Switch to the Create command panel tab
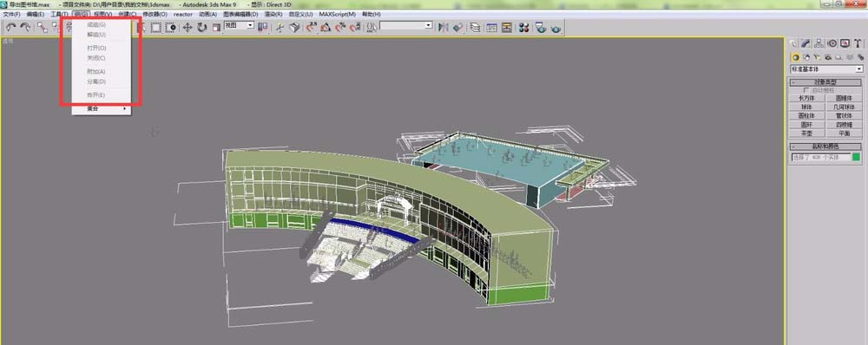 tap(793, 43)
